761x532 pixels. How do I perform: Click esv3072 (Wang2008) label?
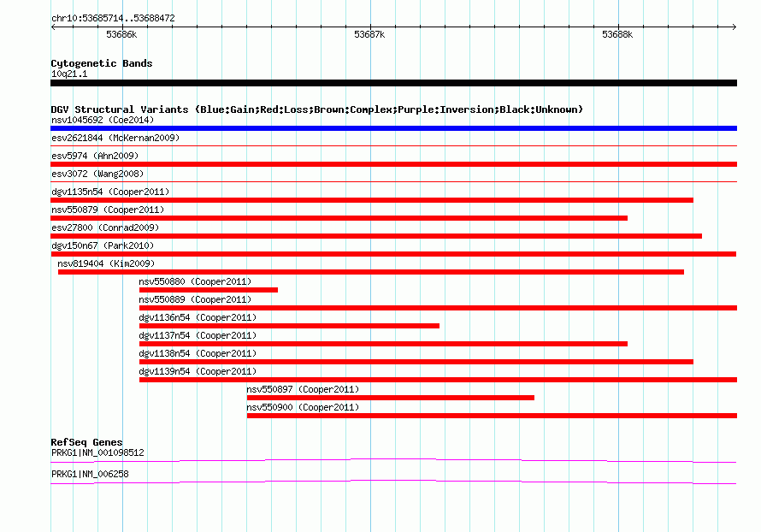pyautogui.click(x=97, y=174)
